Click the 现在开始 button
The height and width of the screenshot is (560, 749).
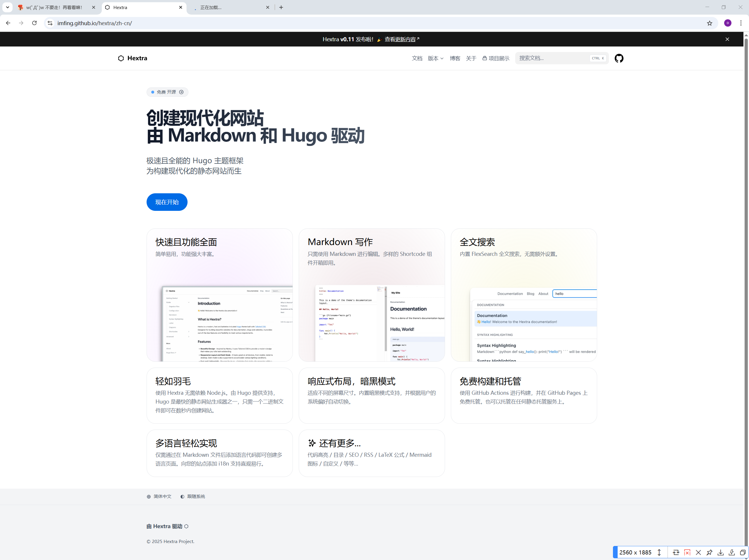coord(167,202)
